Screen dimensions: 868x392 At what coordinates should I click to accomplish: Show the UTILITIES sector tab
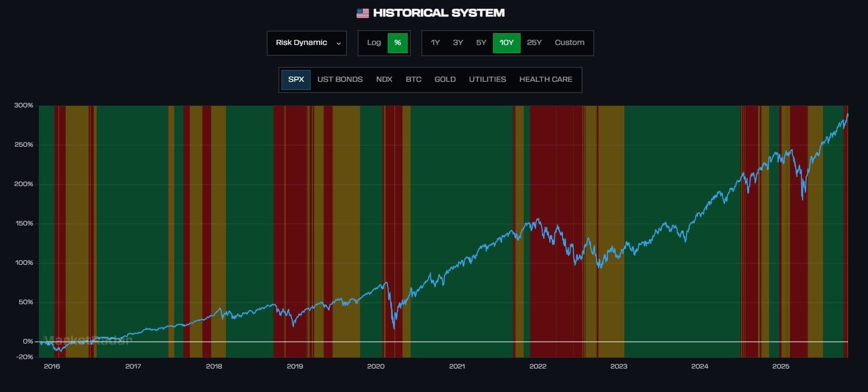(x=487, y=80)
